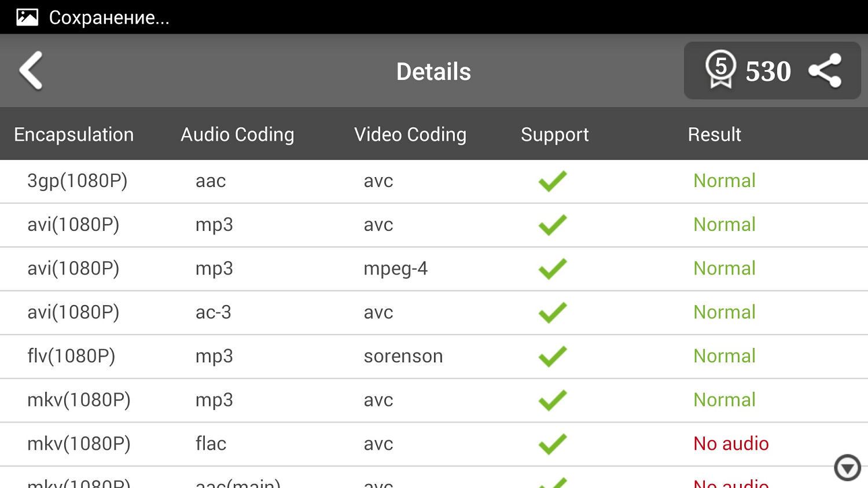Image resolution: width=868 pixels, height=488 pixels.
Task: Select the avi mpeg-4 video coding row
Action: click(x=395, y=269)
